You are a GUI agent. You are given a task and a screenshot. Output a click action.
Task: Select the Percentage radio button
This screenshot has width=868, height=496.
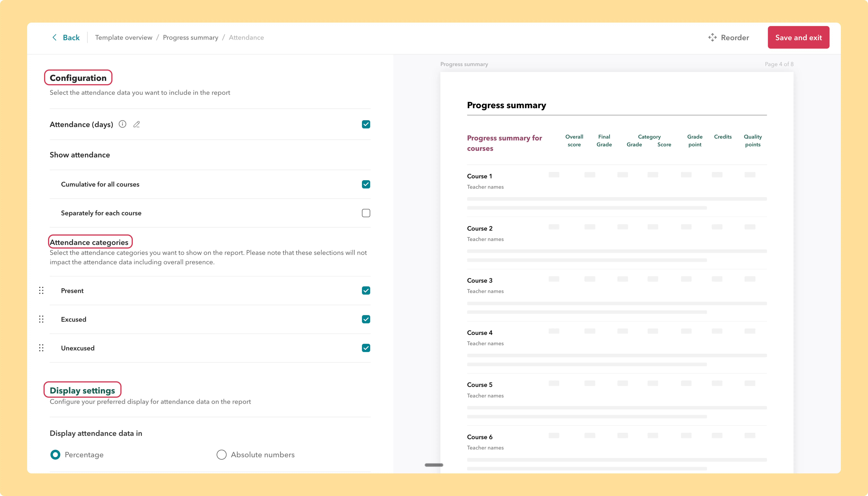(55, 455)
